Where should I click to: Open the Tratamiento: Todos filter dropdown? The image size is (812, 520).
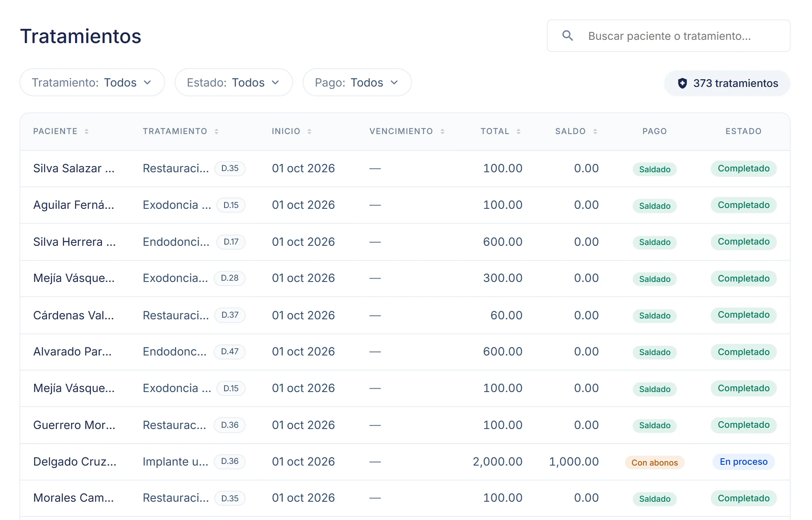92,82
